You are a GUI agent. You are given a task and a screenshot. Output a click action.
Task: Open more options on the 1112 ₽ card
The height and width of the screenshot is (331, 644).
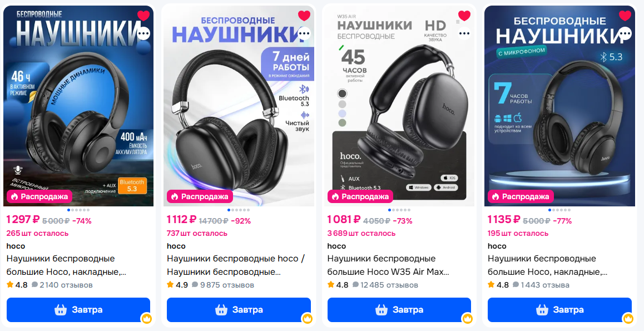point(304,33)
